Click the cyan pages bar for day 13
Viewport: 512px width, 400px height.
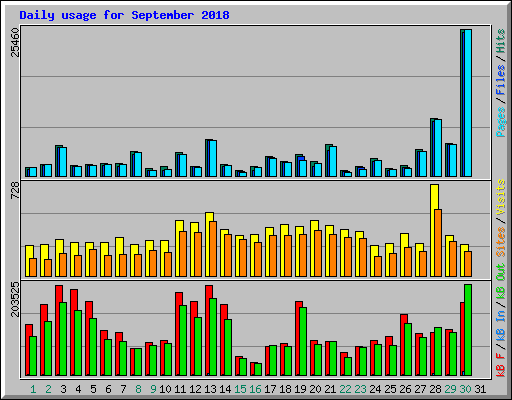click(213, 158)
